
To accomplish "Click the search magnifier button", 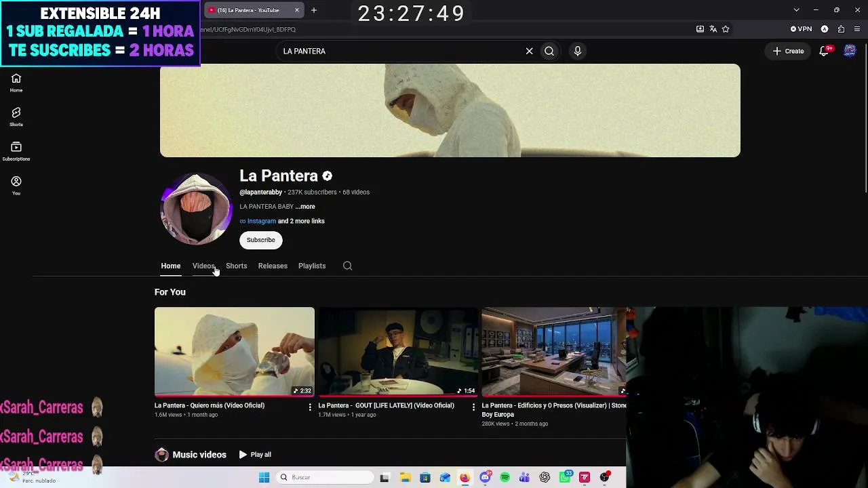I will [x=549, y=51].
